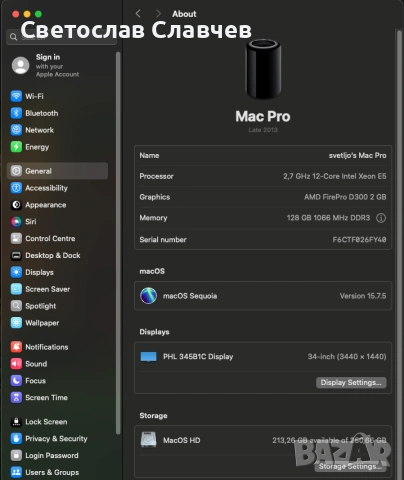Open the Bluetooth settings icon
The width and height of the screenshot is (404, 480).
click(16, 113)
